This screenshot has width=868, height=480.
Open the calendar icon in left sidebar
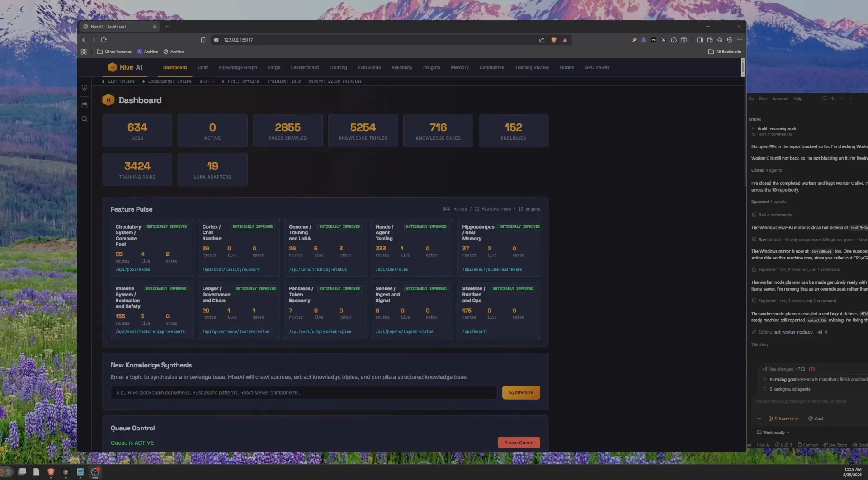84,105
